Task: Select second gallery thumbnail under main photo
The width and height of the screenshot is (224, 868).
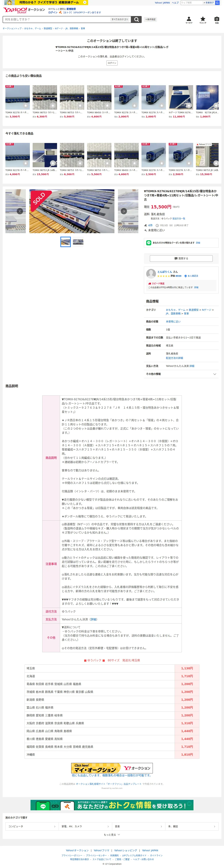Action: pos(78,242)
